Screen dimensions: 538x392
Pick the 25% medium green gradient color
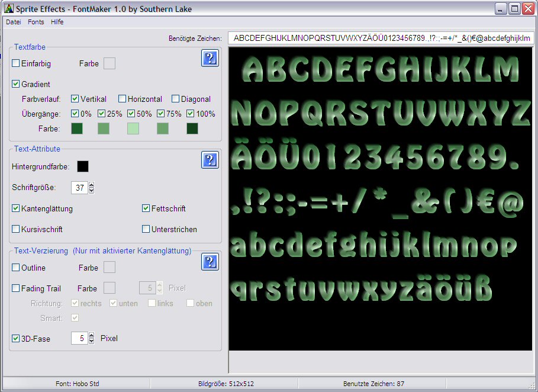(104, 128)
